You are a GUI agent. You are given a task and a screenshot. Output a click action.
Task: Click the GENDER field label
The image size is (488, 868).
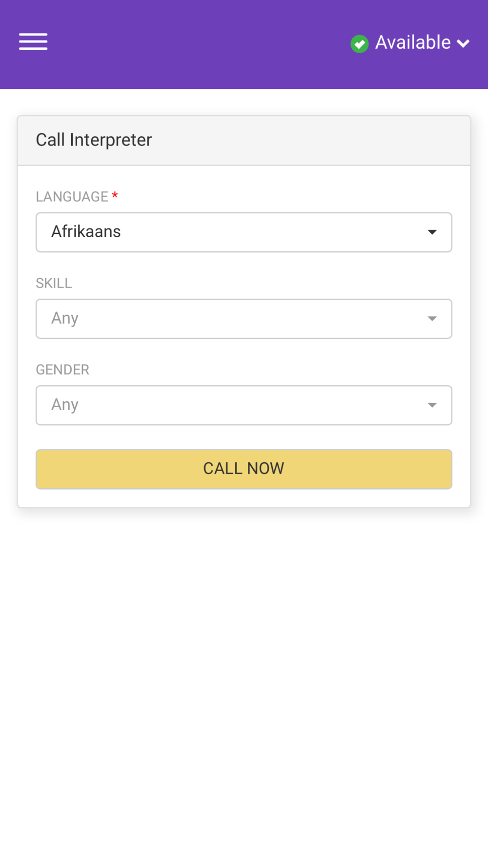62,370
